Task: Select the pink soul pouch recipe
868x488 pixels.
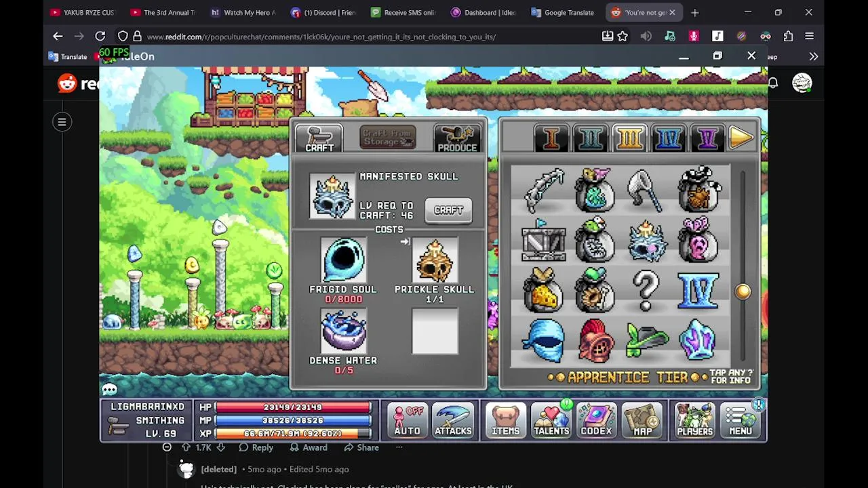Action: point(698,241)
